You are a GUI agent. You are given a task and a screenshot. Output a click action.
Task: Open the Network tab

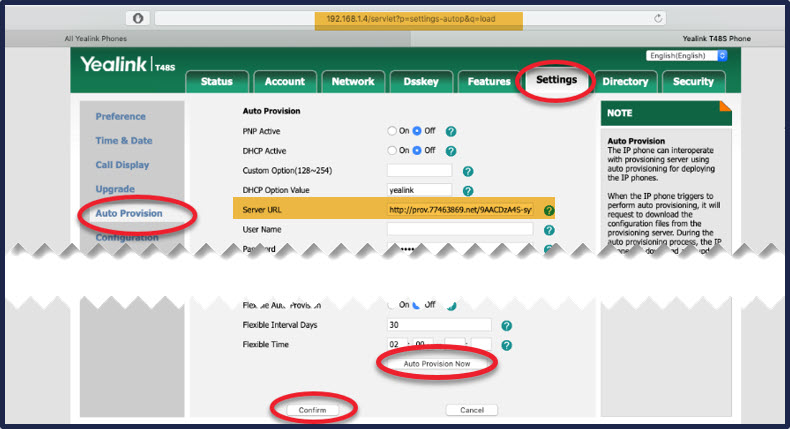point(353,82)
